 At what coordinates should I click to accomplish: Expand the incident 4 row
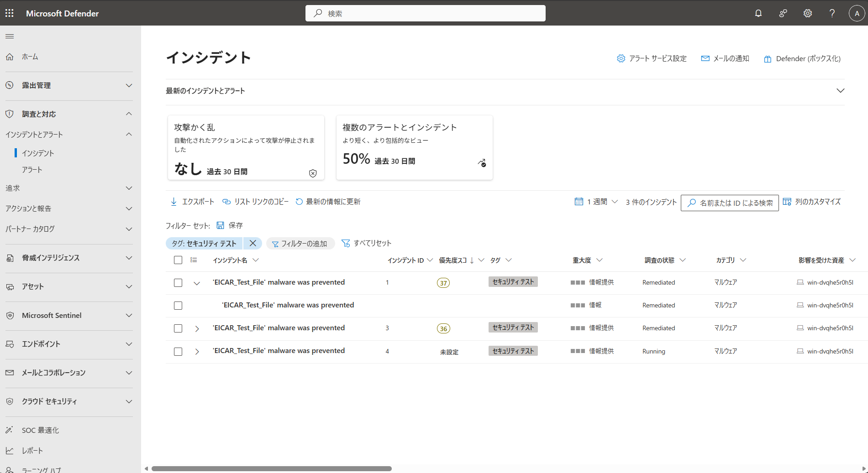197,352
